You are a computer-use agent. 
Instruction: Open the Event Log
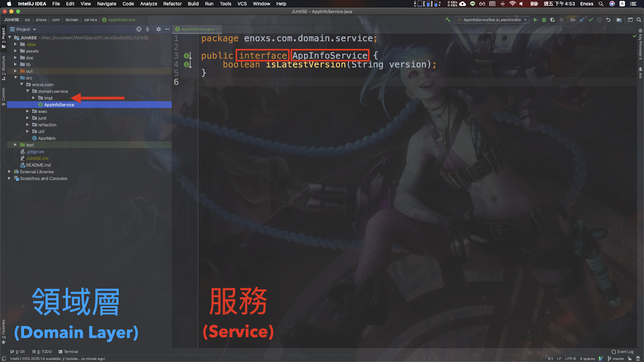click(622, 352)
